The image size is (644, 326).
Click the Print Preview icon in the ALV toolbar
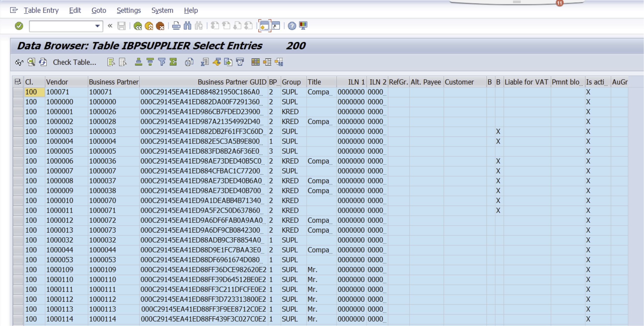click(x=189, y=62)
